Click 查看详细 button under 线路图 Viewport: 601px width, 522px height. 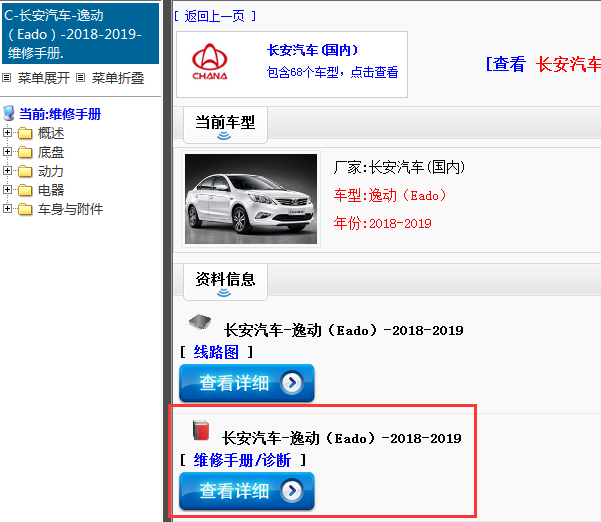(247, 383)
